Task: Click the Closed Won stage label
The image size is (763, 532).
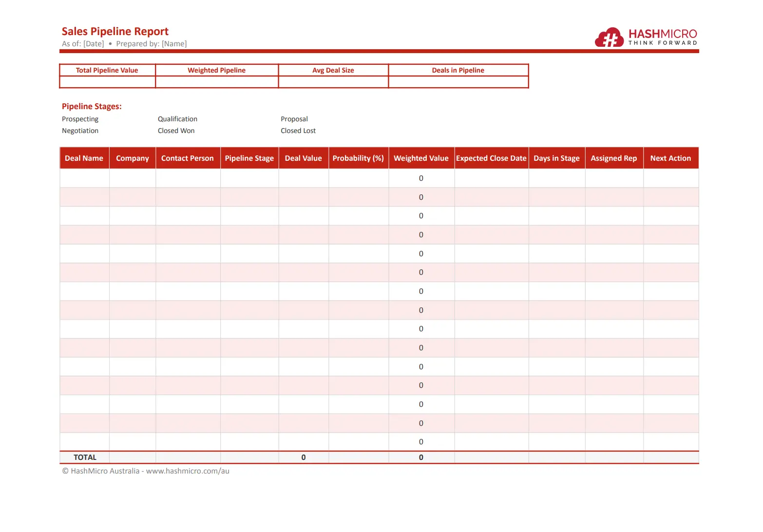Action: pos(176,131)
